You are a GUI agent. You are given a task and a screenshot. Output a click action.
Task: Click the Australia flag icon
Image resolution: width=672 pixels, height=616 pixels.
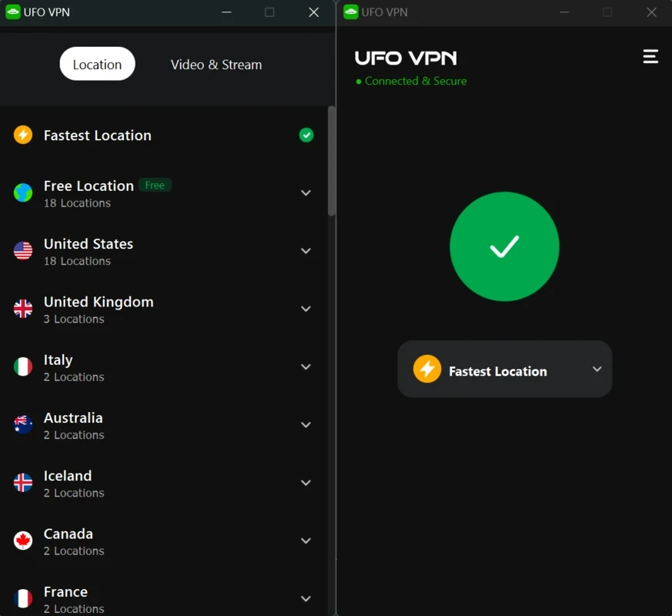[x=23, y=425]
